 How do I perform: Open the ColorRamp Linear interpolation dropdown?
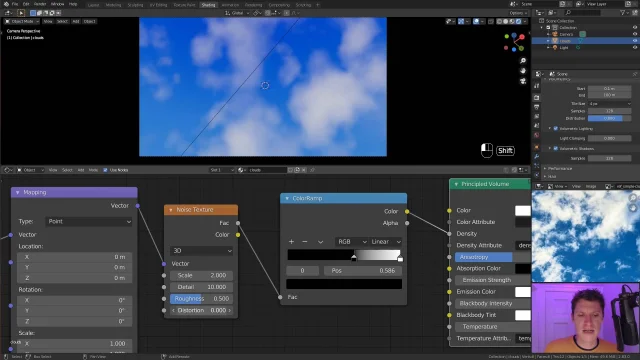(385, 242)
